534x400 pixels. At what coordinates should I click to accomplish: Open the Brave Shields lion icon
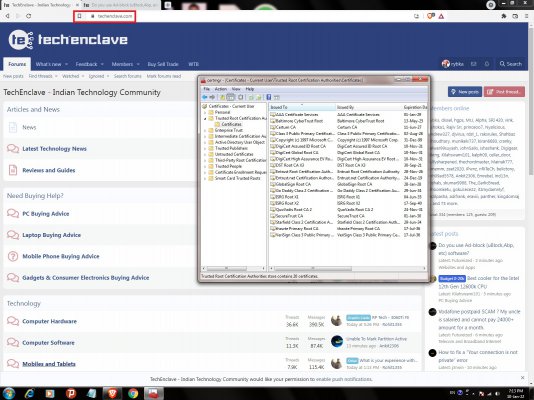coord(430,16)
